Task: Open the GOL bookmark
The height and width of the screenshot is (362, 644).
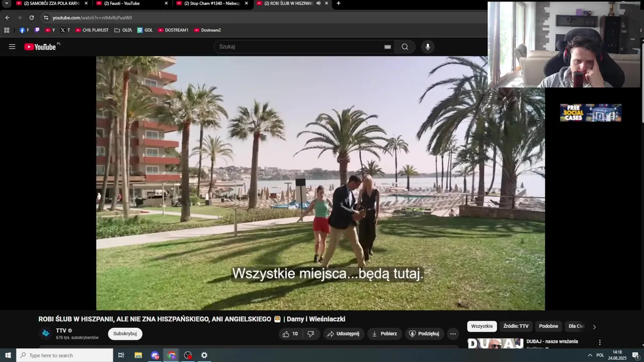Action: (145, 30)
